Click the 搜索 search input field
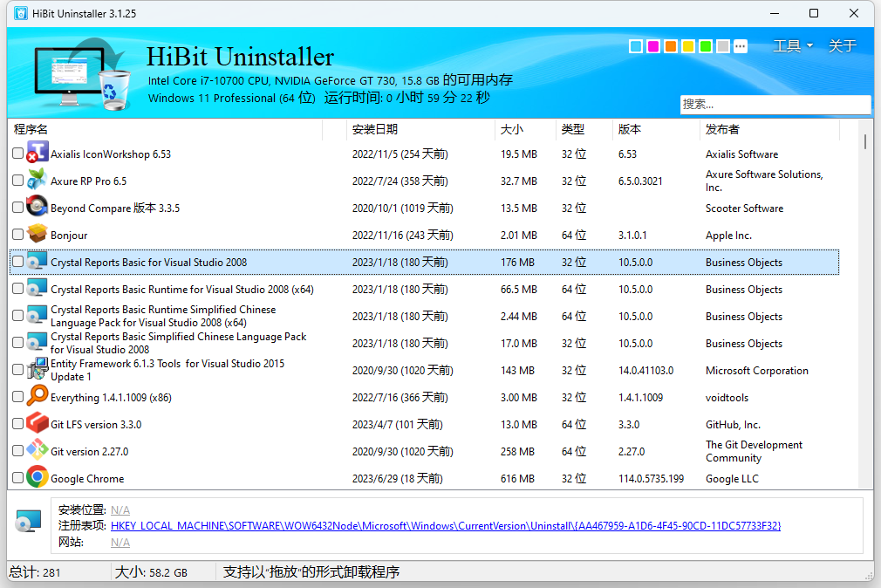 tap(775, 104)
